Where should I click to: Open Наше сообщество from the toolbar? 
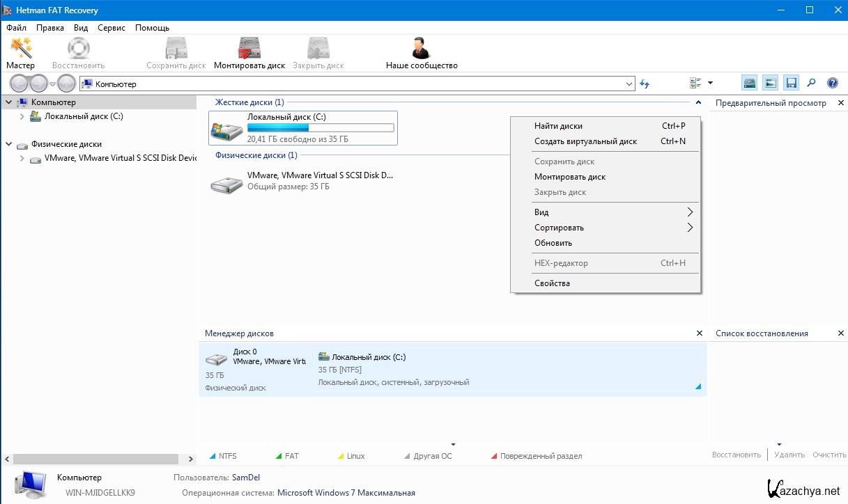(421, 54)
